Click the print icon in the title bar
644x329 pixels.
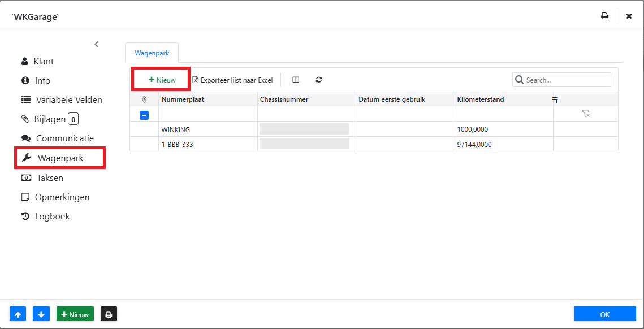point(604,16)
